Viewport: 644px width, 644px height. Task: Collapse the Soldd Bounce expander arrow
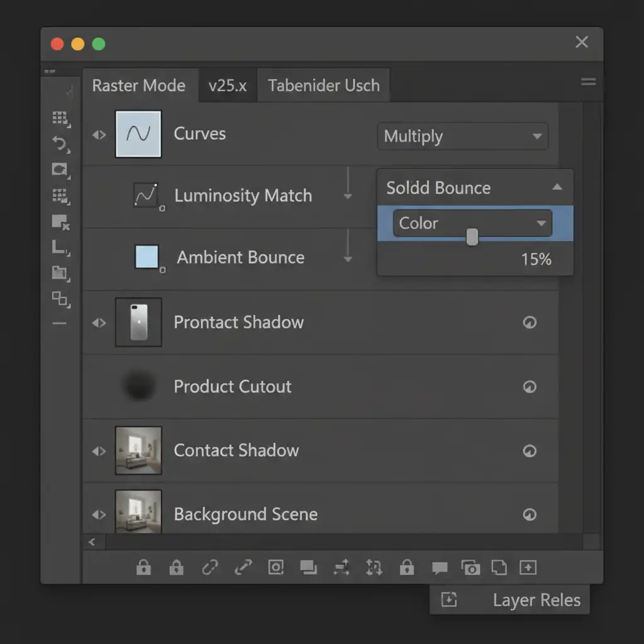click(x=557, y=187)
